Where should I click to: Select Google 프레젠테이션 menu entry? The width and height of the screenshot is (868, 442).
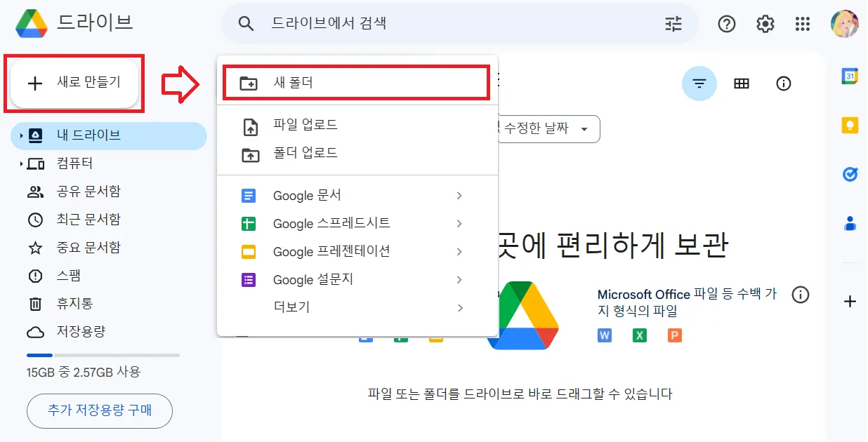(x=357, y=252)
